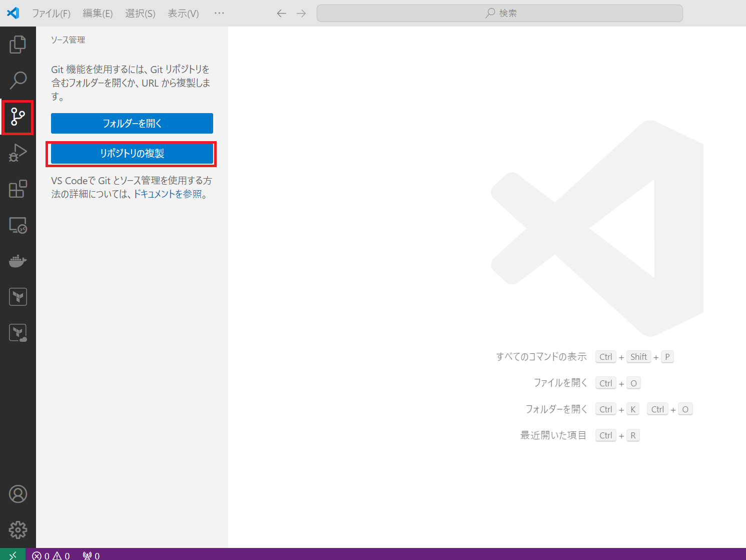The image size is (746, 560).
Task: Click the Shift key badge
Action: pyautogui.click(x=638, y=357)
